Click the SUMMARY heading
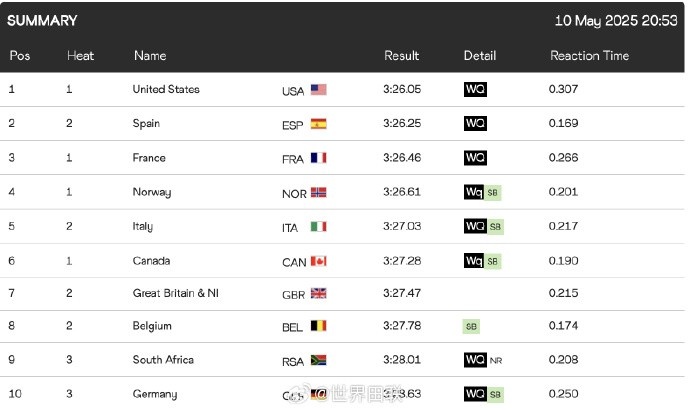The width and height of the screenshot is (690, 410). tap(42, 20)
